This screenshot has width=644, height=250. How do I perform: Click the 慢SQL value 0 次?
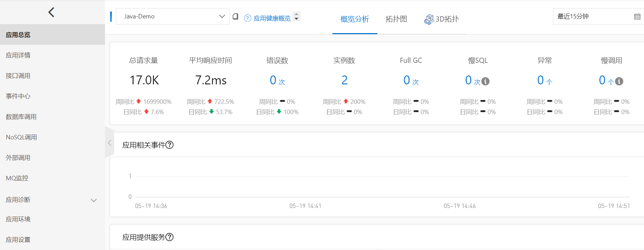473,80
